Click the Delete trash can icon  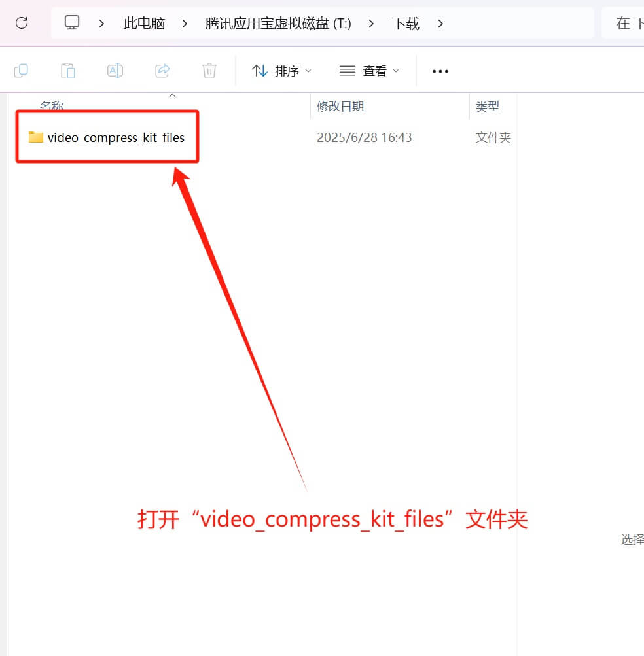click(x=209, y=71)
